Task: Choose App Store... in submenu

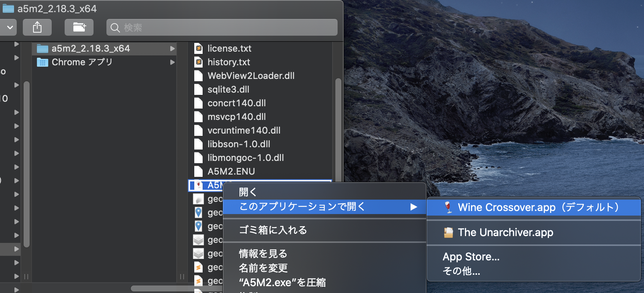Action: point(534,257)
